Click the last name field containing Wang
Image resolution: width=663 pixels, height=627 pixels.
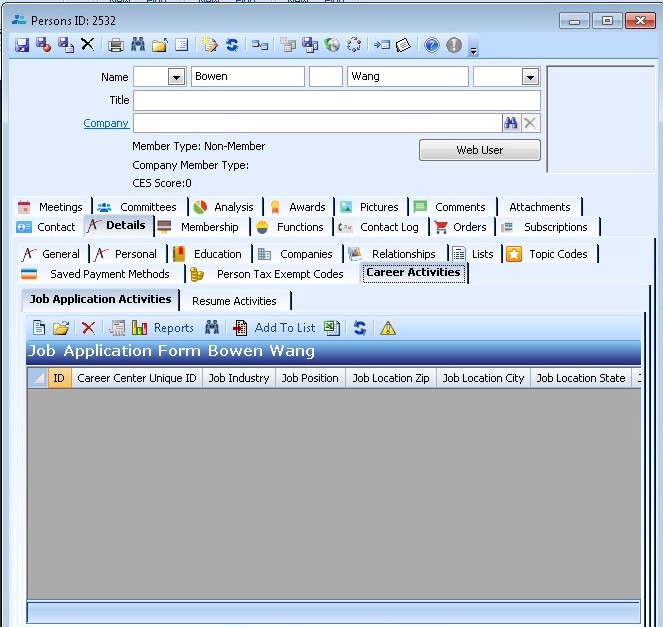408,77
